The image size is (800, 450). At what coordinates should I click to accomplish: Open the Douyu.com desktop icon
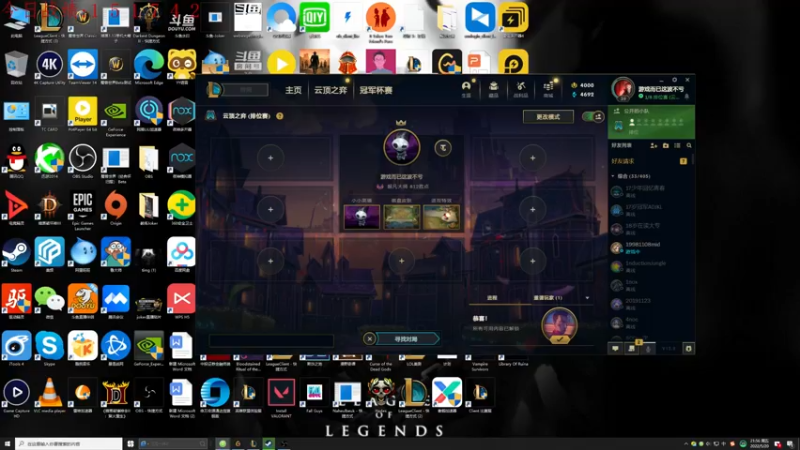[182, 19]
